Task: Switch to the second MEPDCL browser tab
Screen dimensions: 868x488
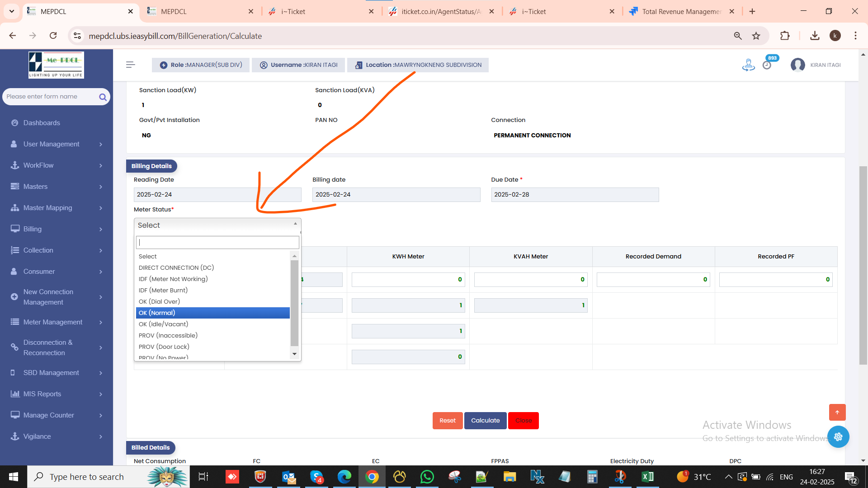Action: (200, 11)
